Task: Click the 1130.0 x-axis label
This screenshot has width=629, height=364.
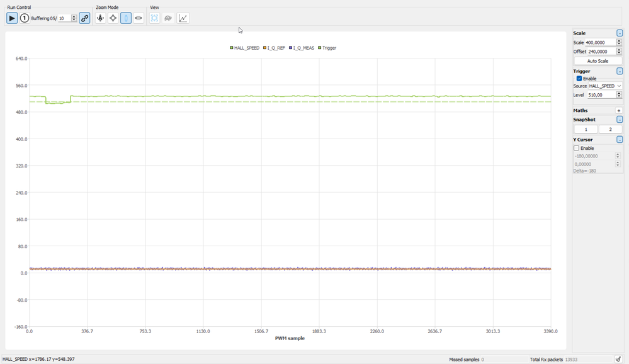Action: [203, 331]
